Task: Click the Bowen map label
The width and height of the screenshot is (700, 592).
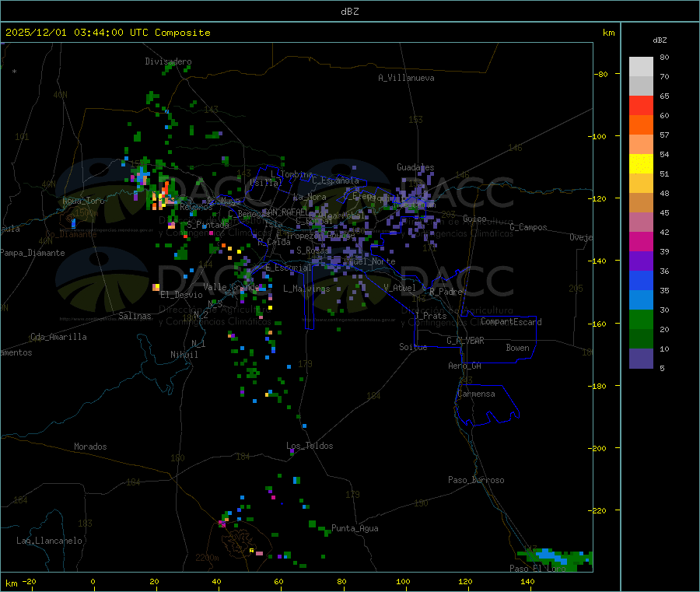Action: tap(517, 348)
